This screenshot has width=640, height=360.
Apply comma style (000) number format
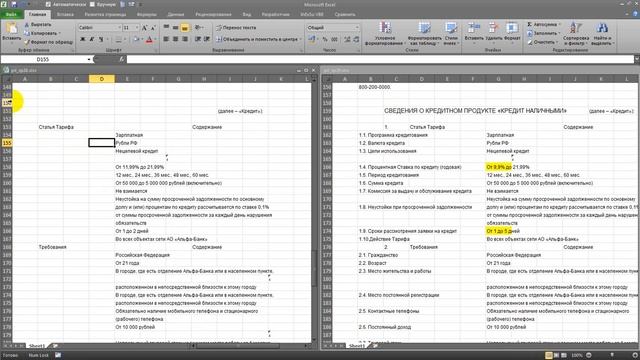click(335, 39)
